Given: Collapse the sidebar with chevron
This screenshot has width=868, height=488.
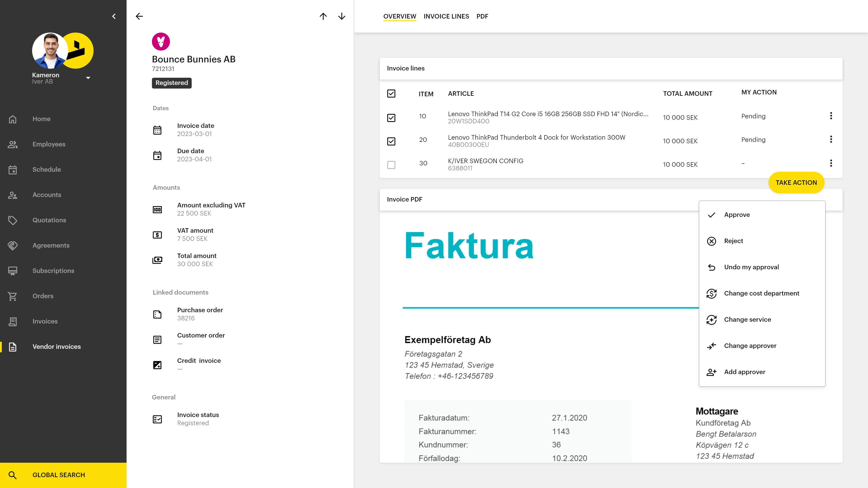Looking at the screenshot, I should coord(114,16).
